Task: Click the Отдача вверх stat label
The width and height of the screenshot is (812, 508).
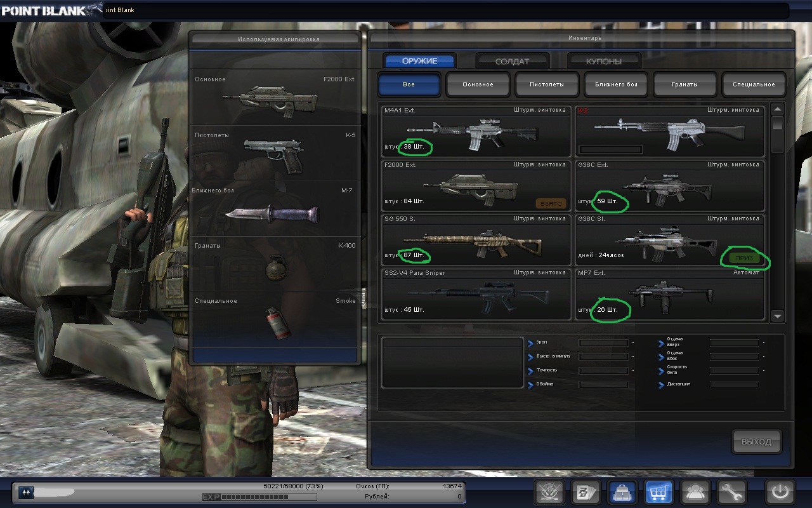Action: 674,342
